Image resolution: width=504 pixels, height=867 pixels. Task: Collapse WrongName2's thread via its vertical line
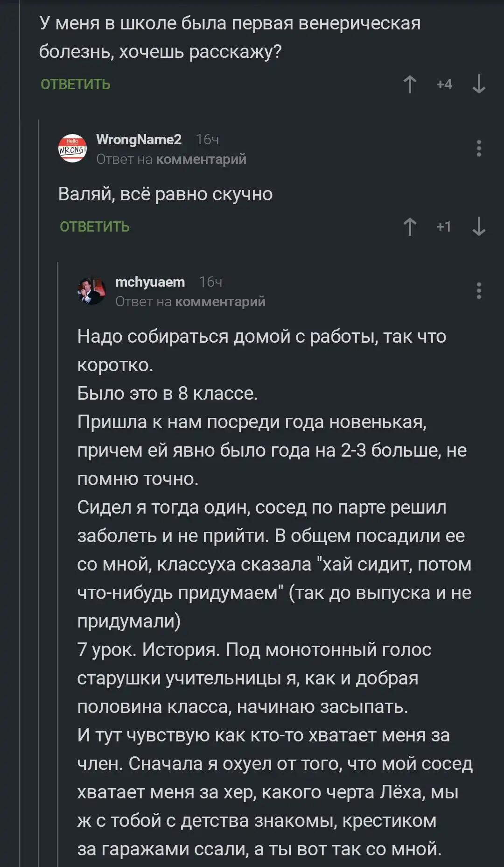click(39, 467)
